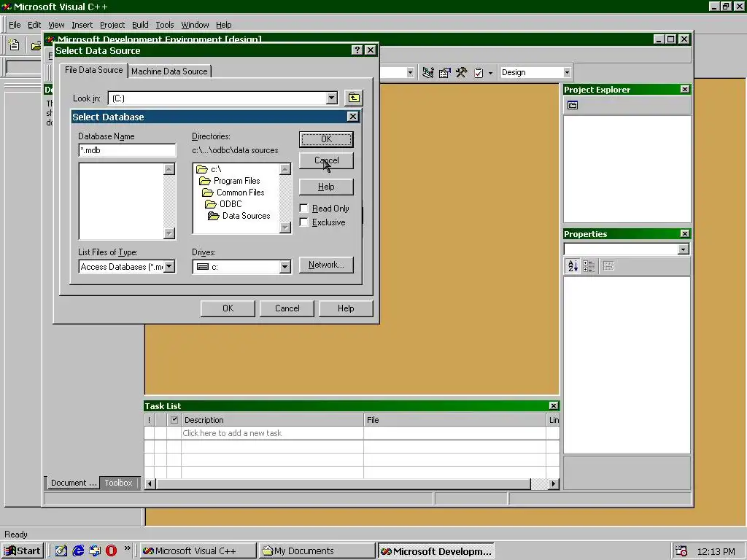
Task: Open the Build menu
Action: click(x=140, y=25)
